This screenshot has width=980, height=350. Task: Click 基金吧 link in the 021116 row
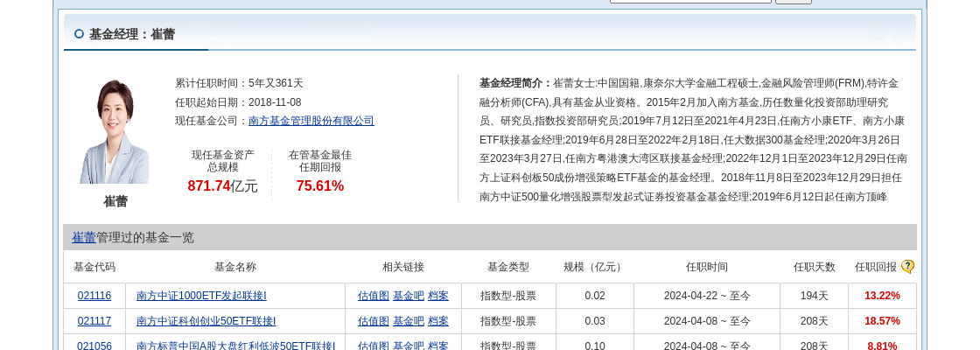coord(408,296)
